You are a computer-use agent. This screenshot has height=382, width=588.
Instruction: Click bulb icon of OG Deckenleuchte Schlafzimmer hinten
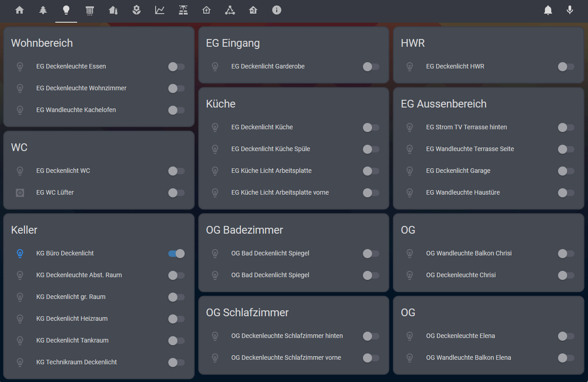pos(215,336)
